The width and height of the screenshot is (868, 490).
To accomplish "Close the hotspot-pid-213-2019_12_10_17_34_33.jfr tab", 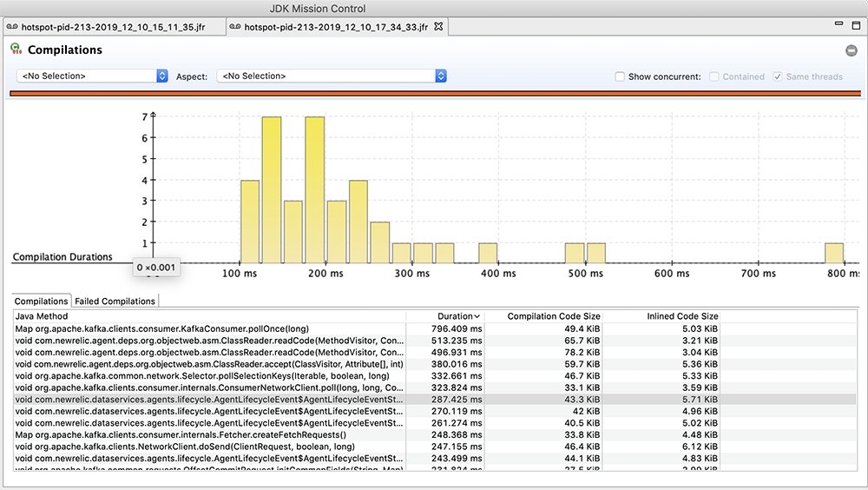I will click(x=438, y=27).
